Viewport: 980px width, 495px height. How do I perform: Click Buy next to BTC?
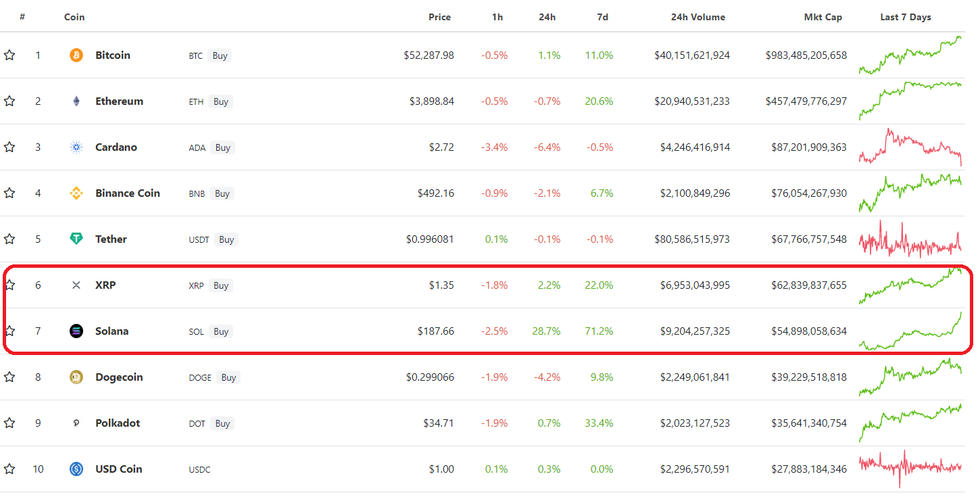220,56
